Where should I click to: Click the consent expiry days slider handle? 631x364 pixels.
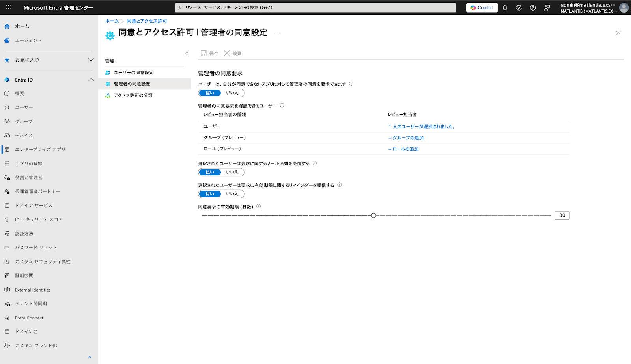[x=373, y=215]
